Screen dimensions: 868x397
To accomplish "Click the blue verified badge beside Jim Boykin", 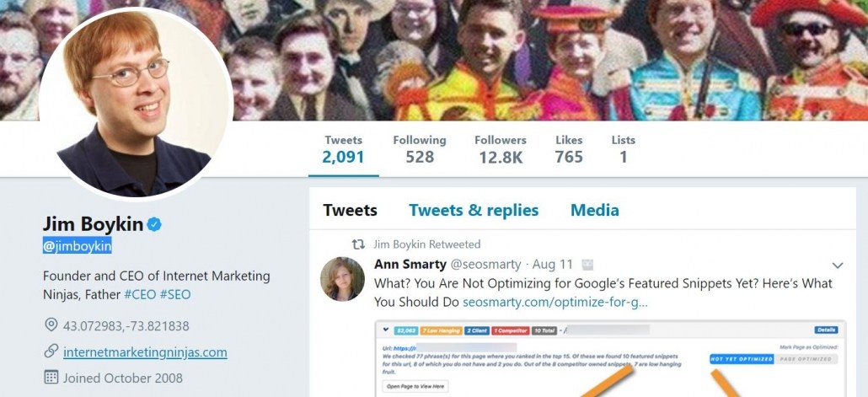I will (x=155, y=224).
